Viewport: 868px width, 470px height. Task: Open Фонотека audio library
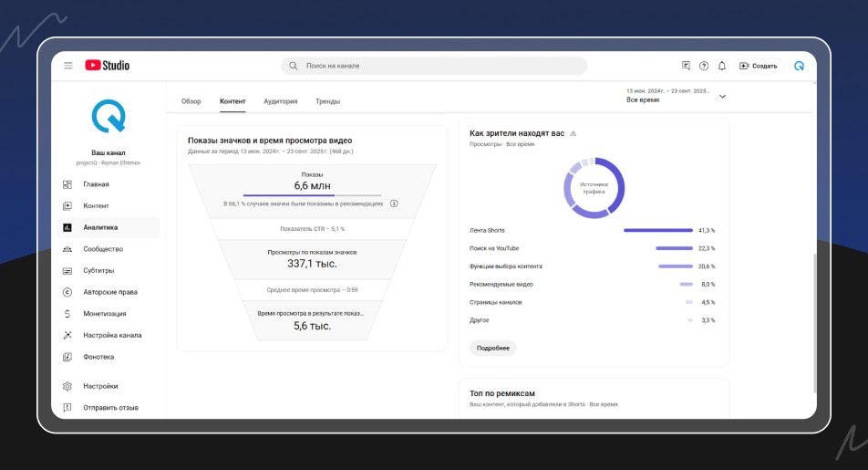(x=98, y=357)
